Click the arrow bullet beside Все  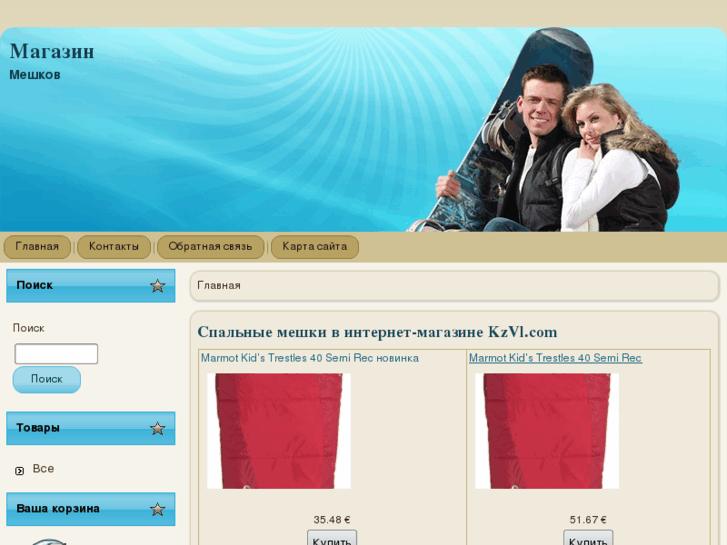[19, 471]
